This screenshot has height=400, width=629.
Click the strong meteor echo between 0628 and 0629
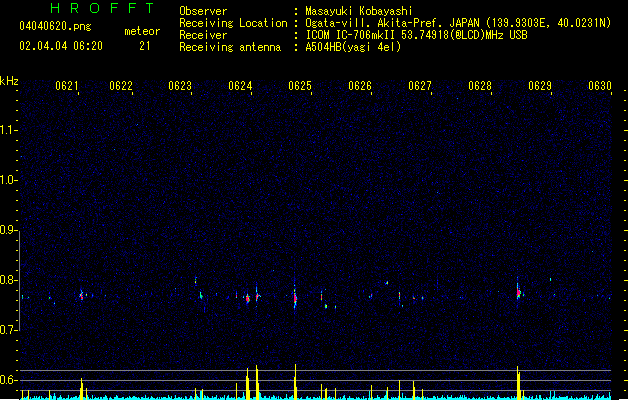(518, 292)
